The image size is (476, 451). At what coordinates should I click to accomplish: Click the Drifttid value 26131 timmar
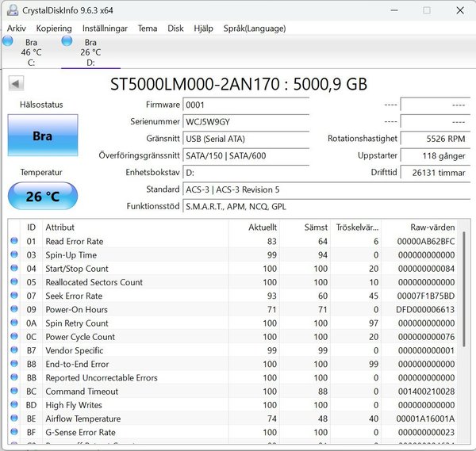pos(436,173)
